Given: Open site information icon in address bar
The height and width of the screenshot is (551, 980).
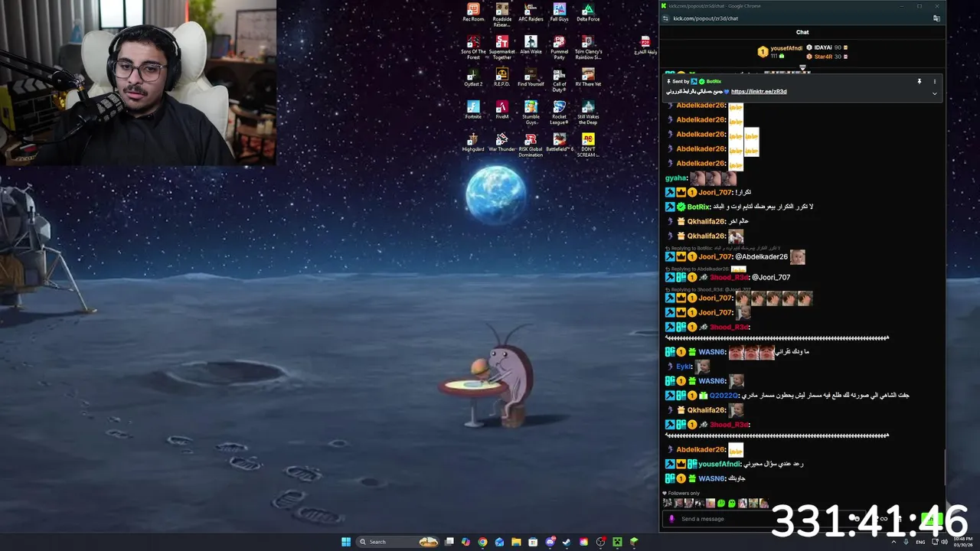Looking at the screenshot, I should (x=665, y=18).
